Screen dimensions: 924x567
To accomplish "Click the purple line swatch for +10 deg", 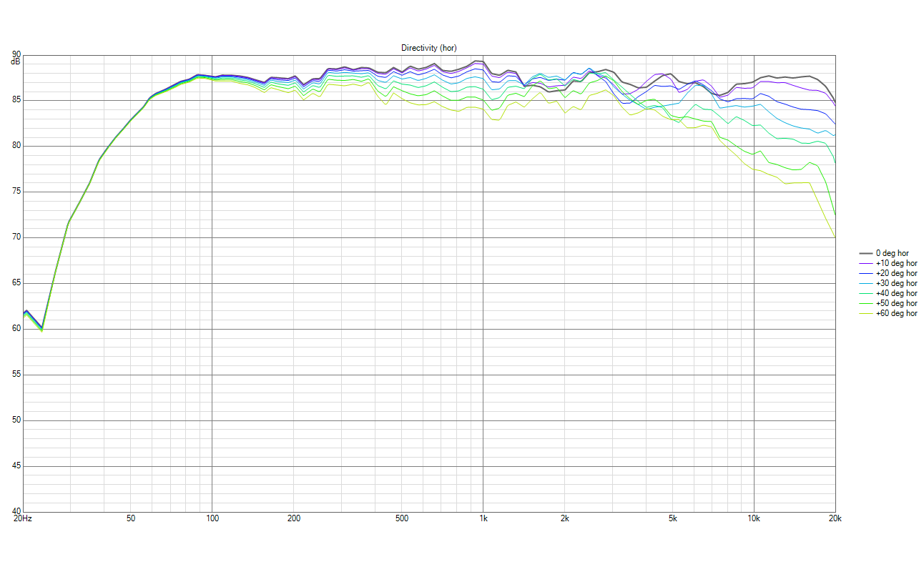I will 865,263.
